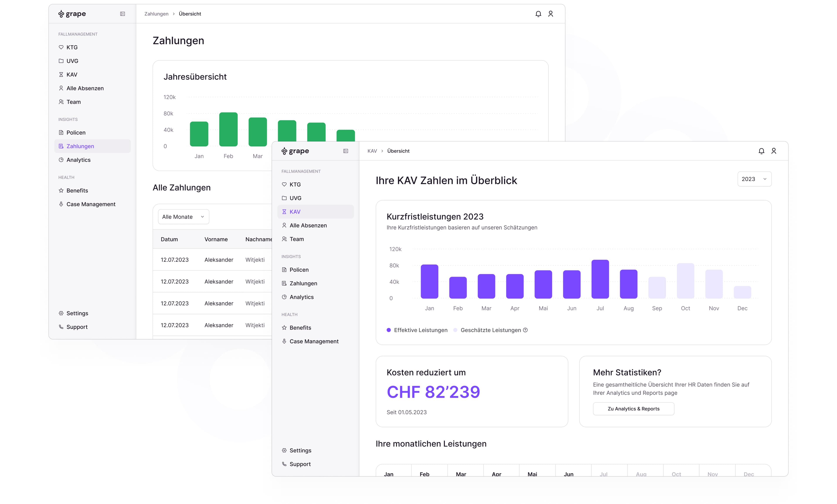Open Support in KAV window sidebar
Viewport: 837px width, 504px height.
tap(300, 464)
